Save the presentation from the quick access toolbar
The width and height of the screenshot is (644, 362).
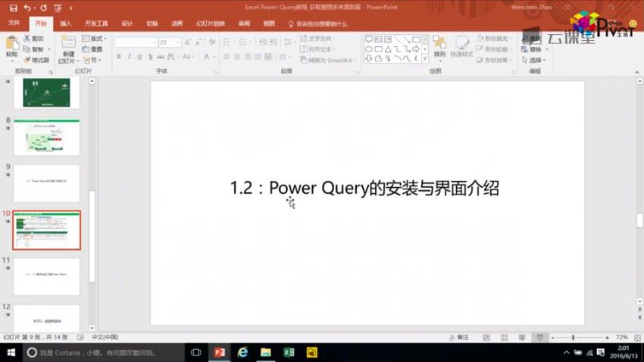pyautogui.click(x=13, y=8)
